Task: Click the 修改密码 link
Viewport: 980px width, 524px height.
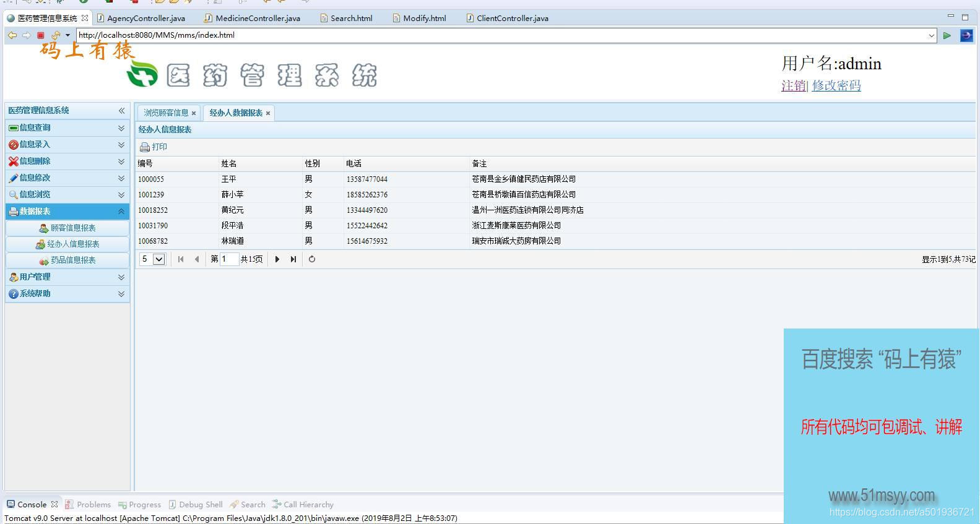Action: tap(836, 86)
